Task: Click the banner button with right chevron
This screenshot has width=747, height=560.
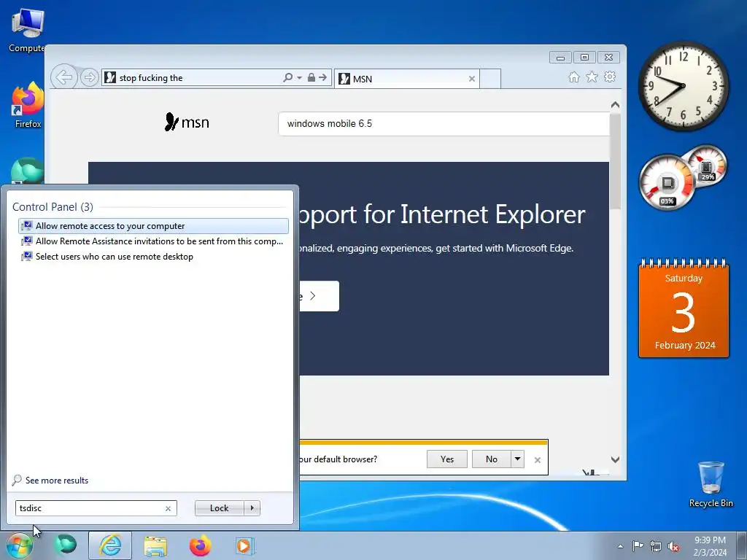Action: tap(320, 296)
